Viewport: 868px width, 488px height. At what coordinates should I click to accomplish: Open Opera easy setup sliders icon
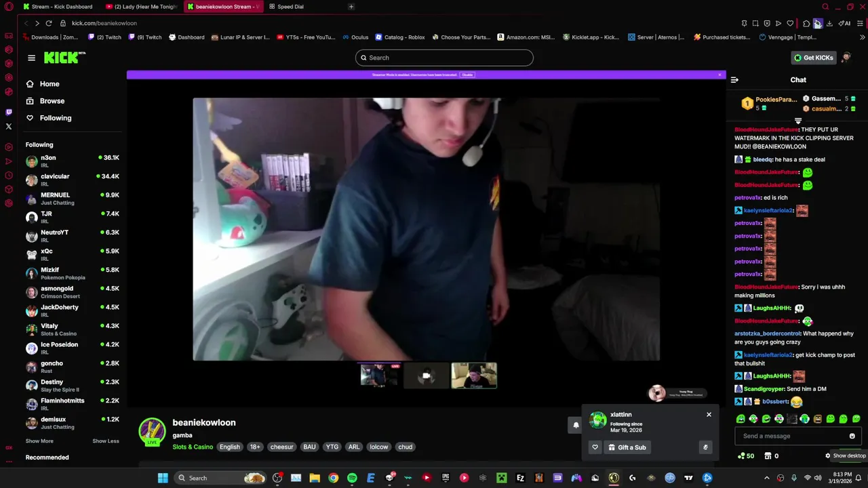pos(861,23)
